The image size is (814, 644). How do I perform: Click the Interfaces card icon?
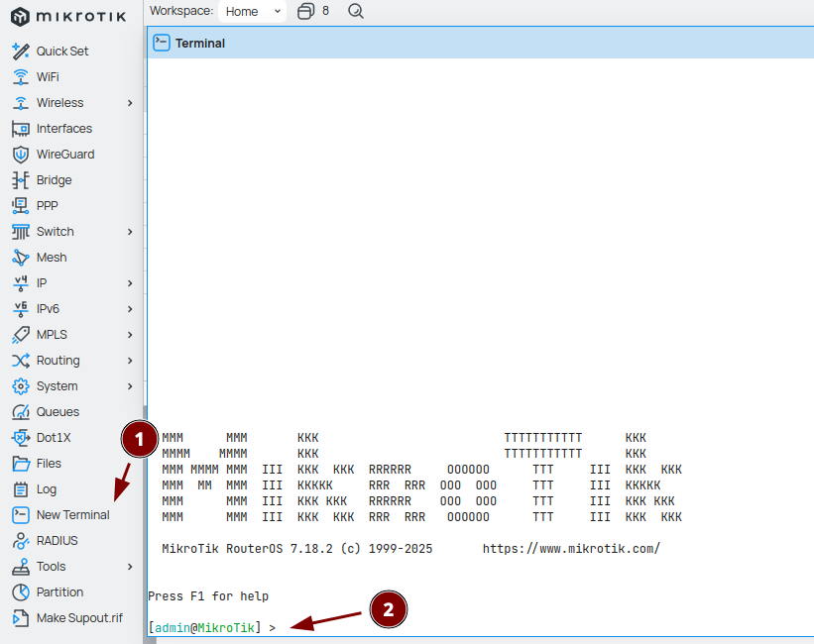pos(20,129)
